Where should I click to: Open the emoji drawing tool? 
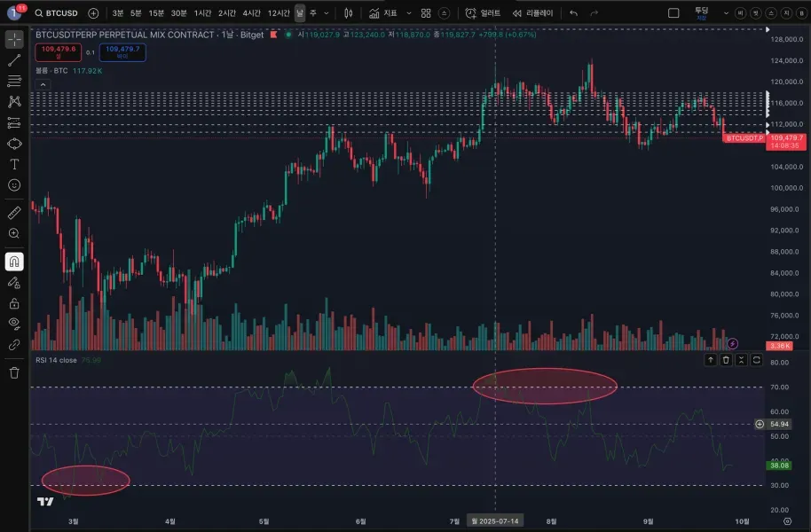pos(13,186)
